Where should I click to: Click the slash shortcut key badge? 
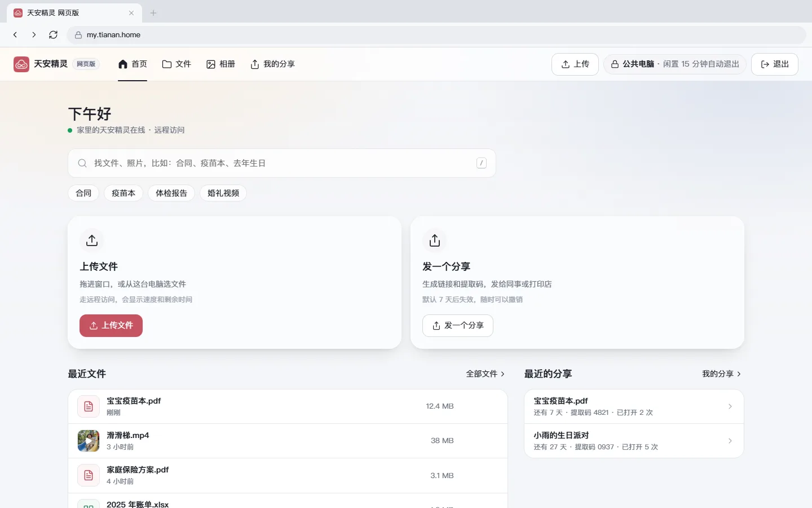[x=482, y=163]
